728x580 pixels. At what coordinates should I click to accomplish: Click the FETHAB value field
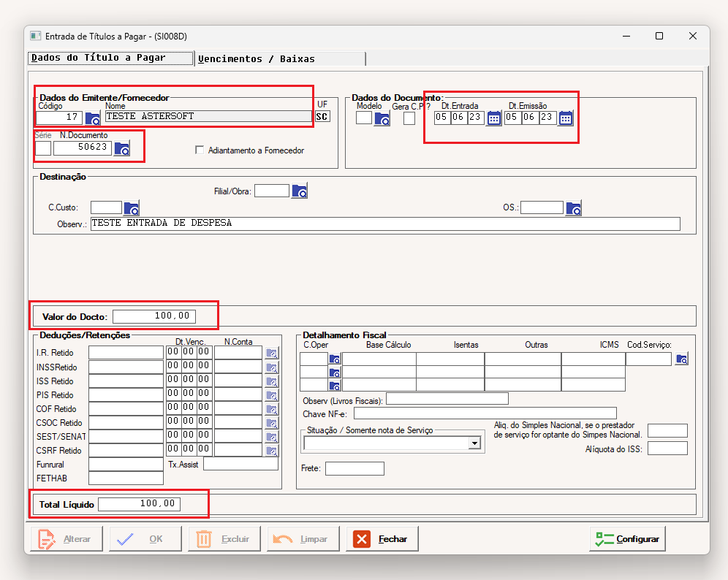pos(126,478)
